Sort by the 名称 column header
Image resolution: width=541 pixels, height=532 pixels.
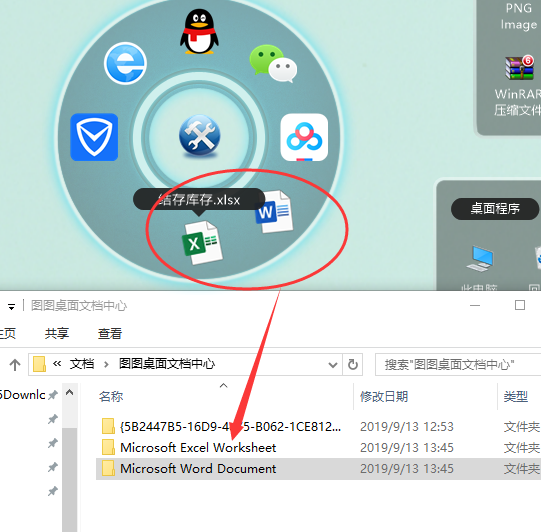(111, 396)
